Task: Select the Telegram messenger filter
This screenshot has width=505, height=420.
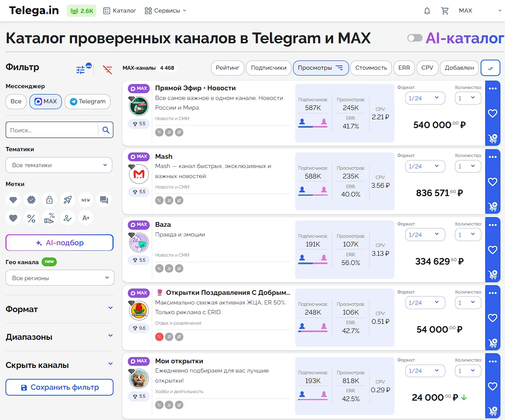Action: coord(87,102)
